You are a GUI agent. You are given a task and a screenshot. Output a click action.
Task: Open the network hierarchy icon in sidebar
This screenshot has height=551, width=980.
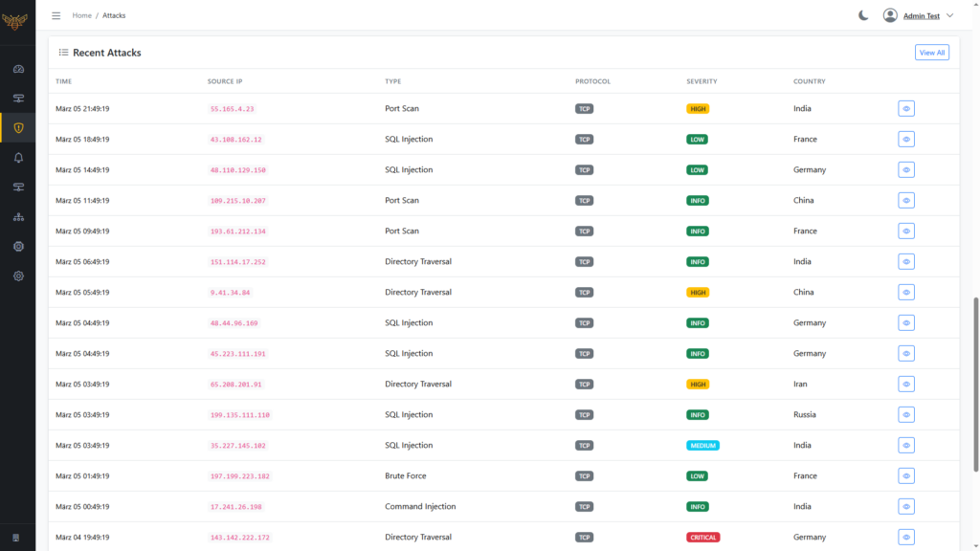(17, 217)
